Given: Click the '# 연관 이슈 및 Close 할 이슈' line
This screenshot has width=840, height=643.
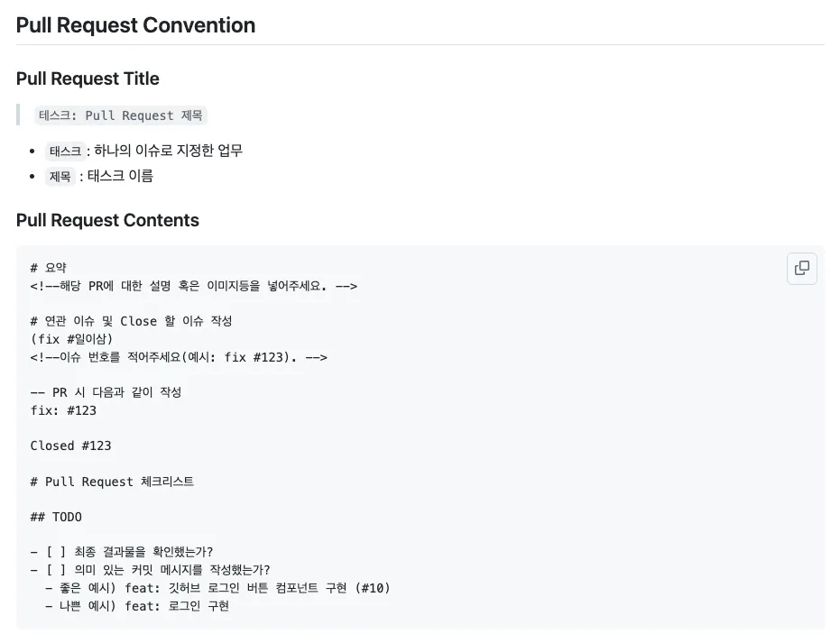Looking at the screenshot, I should coord(131,321).
